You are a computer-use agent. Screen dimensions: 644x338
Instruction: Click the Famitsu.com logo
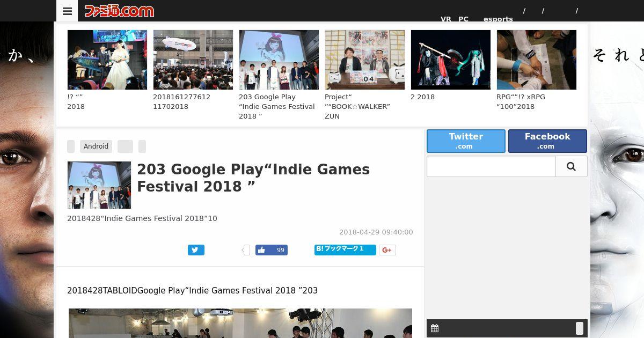(119, 11)
